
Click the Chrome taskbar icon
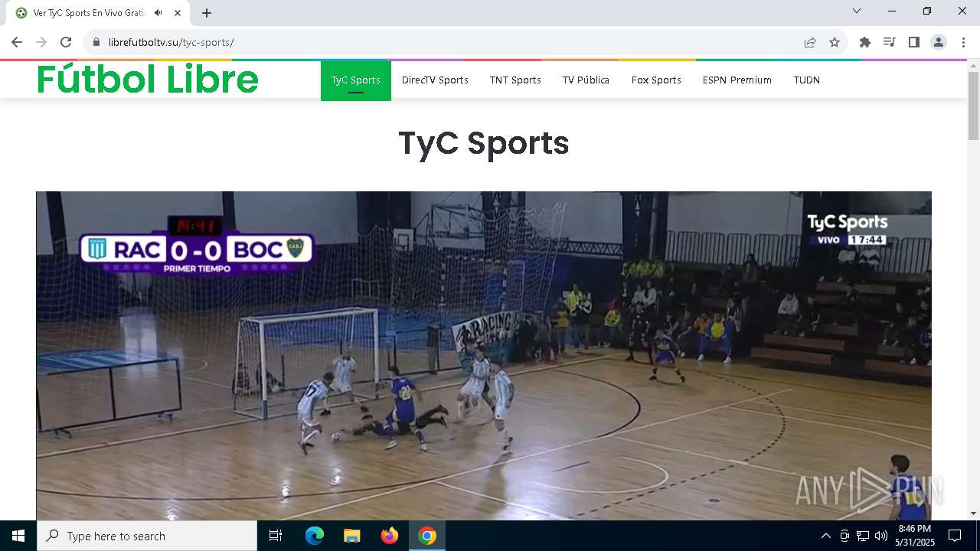point(427,536)
